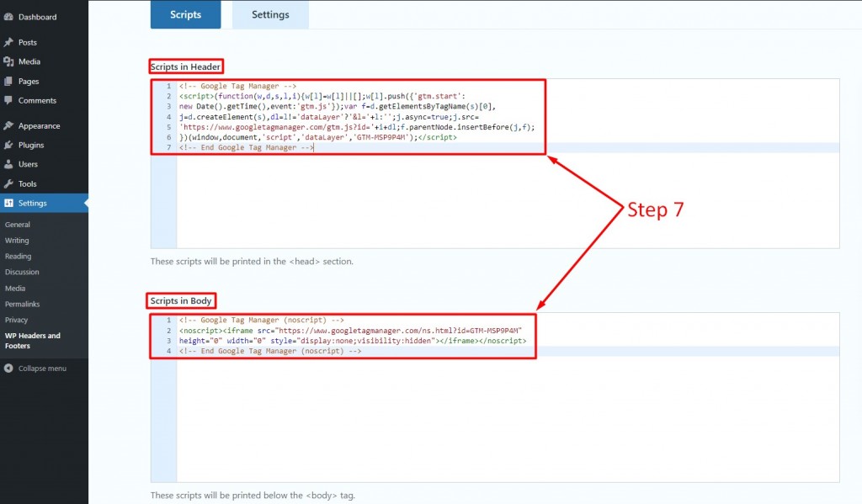Click inside the Scripts in Header editor
862x504 pixels.
tap(495, 164)
